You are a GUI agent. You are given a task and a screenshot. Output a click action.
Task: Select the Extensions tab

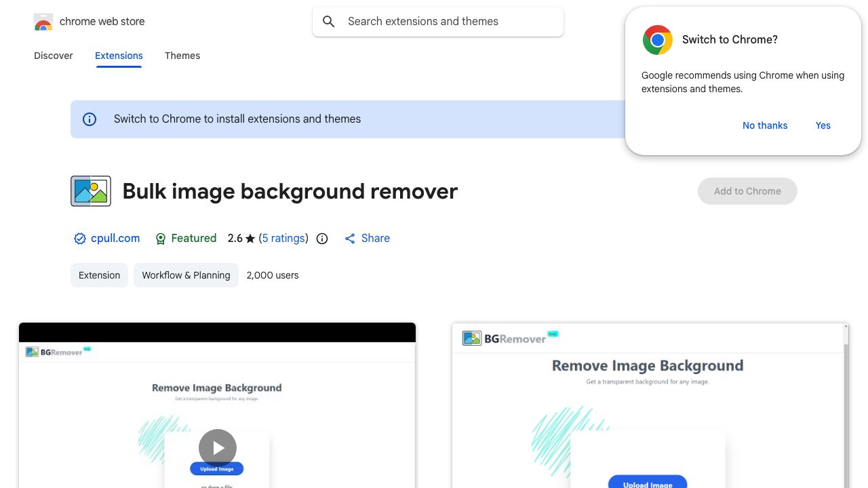[x=119, y=56]
